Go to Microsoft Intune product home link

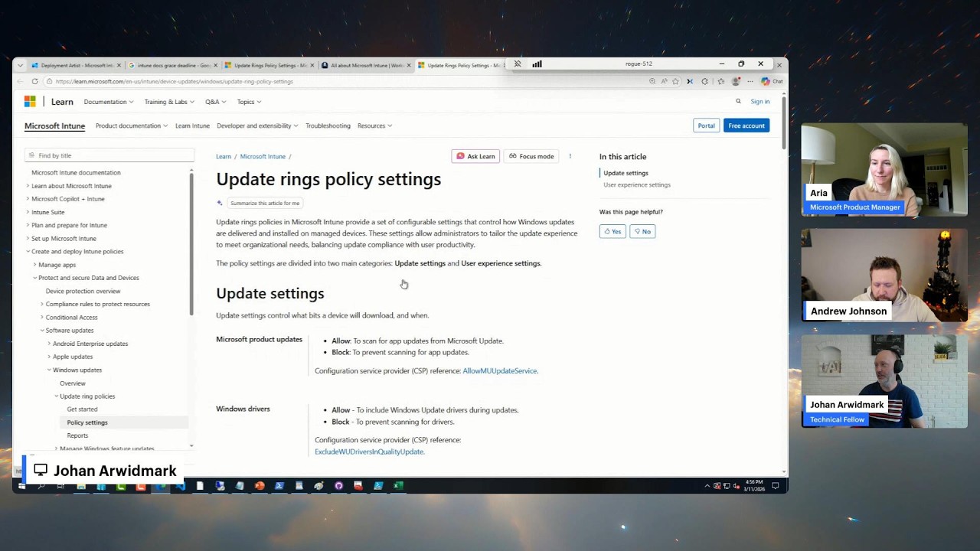[54, 126]
